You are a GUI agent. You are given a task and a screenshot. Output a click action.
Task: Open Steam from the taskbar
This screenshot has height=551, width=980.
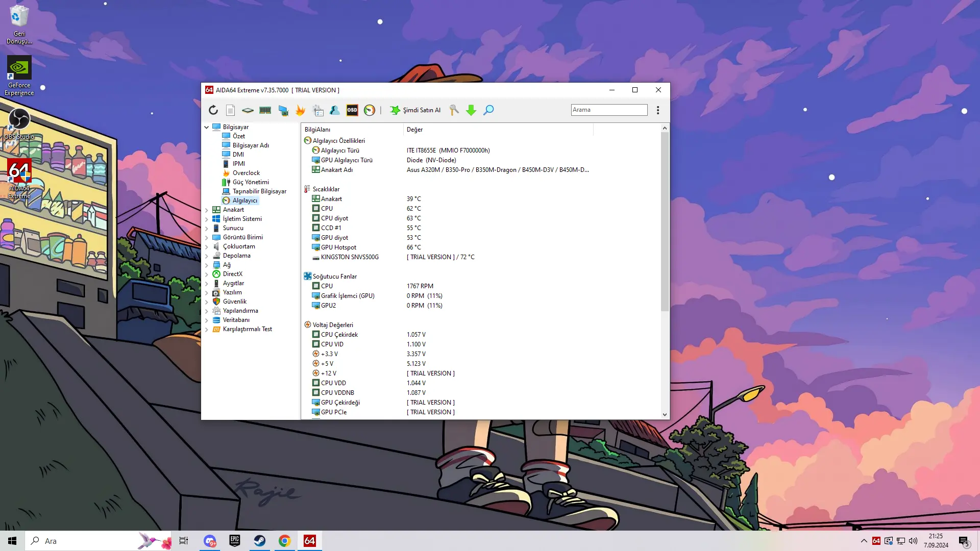coord(260,541)
